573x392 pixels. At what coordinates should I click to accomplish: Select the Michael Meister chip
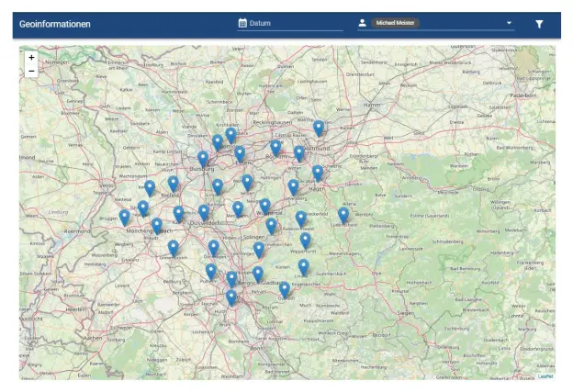(396, 23)
